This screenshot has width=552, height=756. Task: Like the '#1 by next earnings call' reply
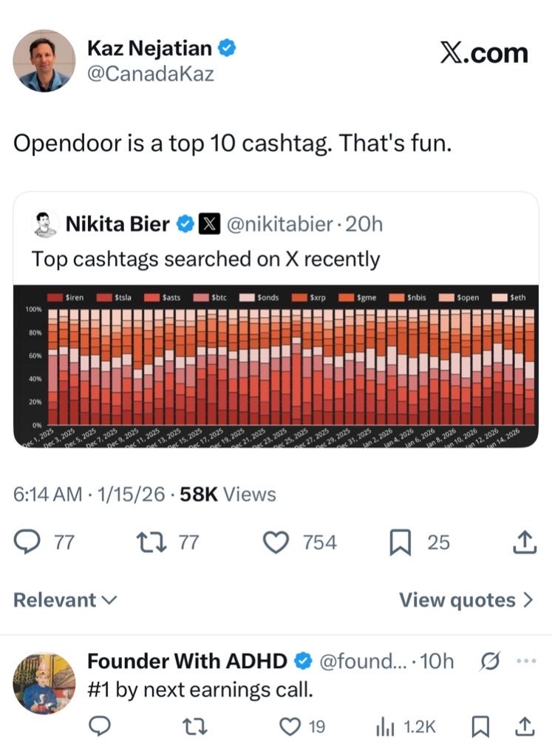tap(290, 726)
